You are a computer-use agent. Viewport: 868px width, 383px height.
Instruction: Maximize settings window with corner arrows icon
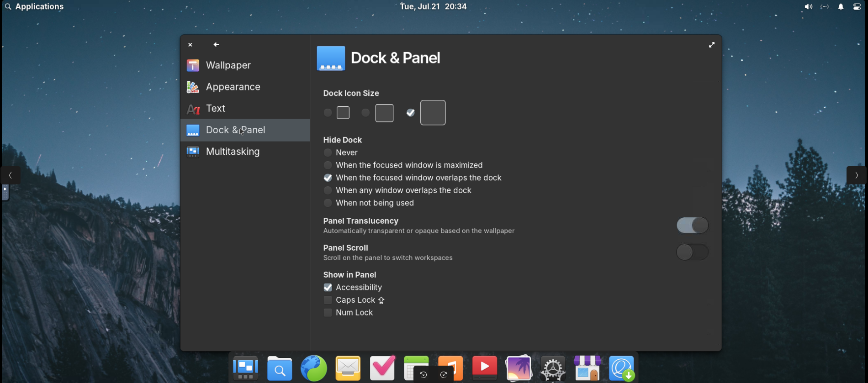(x=711, y=45)
